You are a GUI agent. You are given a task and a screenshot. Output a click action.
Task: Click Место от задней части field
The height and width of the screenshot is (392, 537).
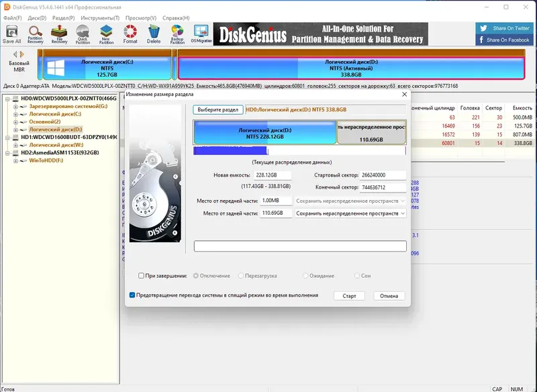point(276,213)
